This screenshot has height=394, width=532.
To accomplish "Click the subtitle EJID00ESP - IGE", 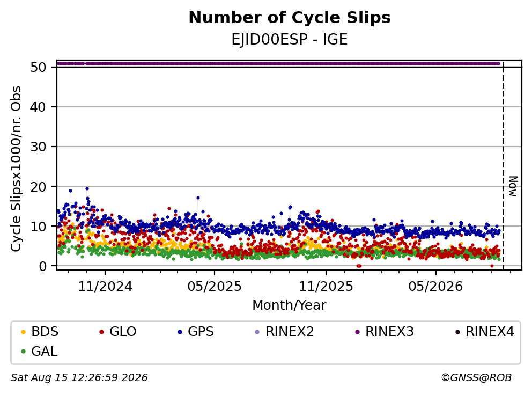I will click(x=290, y=40).
